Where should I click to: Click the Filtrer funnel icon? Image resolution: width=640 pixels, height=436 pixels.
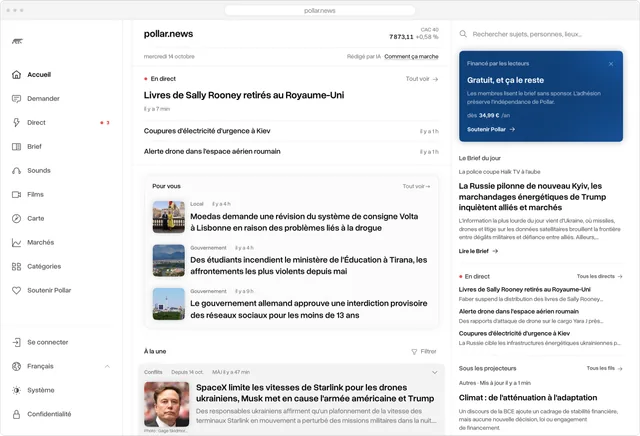414,351
